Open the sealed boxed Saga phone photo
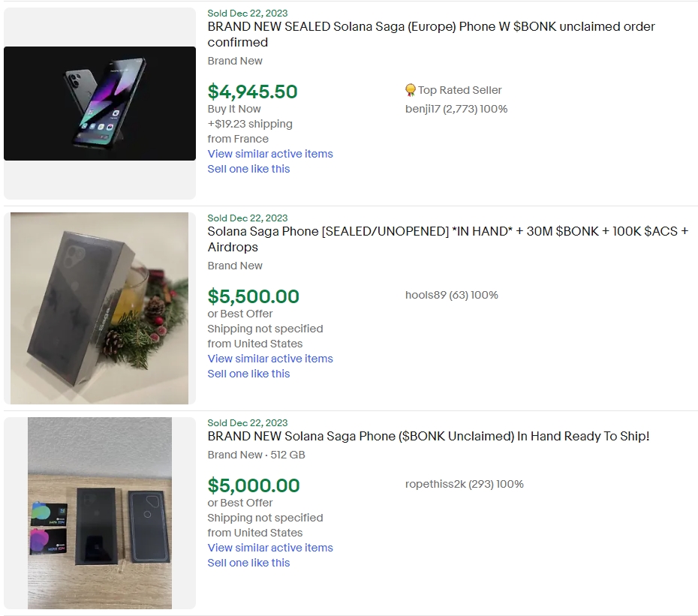Image resolution: width=698 pixels, height=616 pixels. coord(100,308)
